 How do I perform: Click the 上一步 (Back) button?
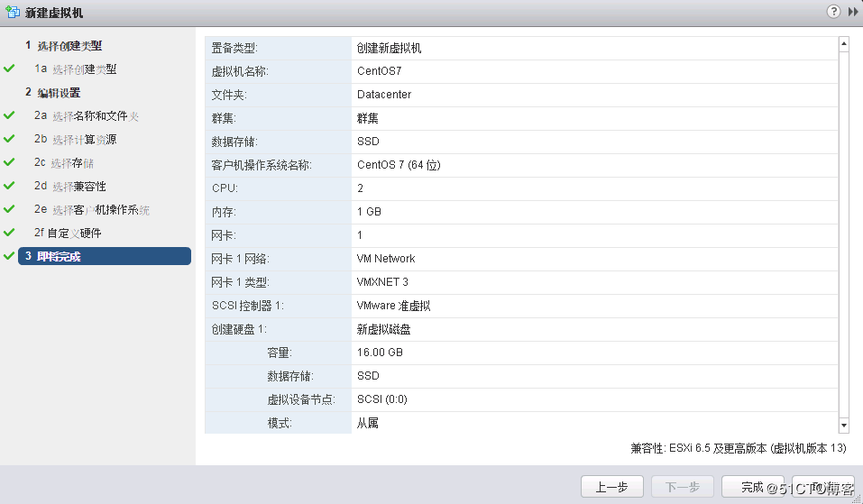pos(611,487)
